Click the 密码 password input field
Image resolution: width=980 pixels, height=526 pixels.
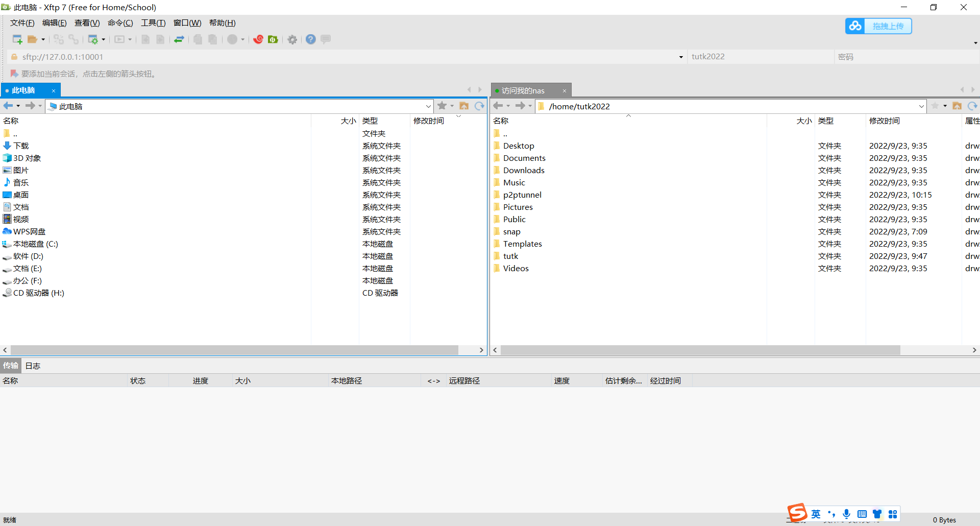click(906, 57)
